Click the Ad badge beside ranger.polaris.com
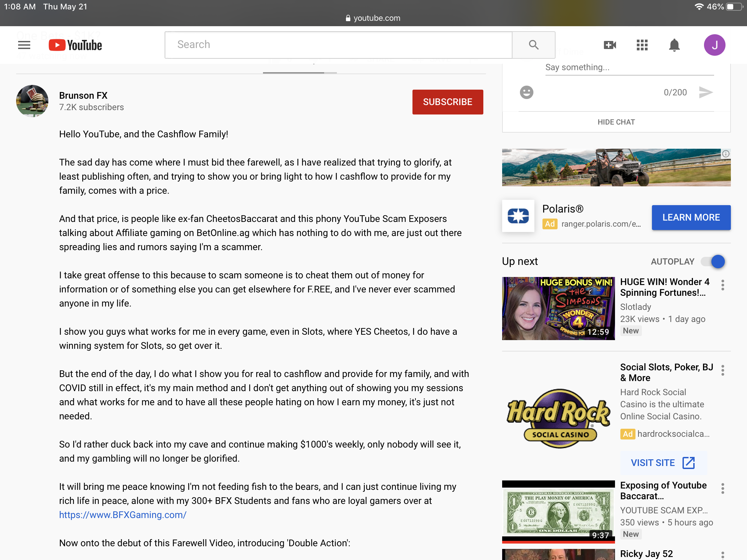747x560 pixels. [550, 224]
